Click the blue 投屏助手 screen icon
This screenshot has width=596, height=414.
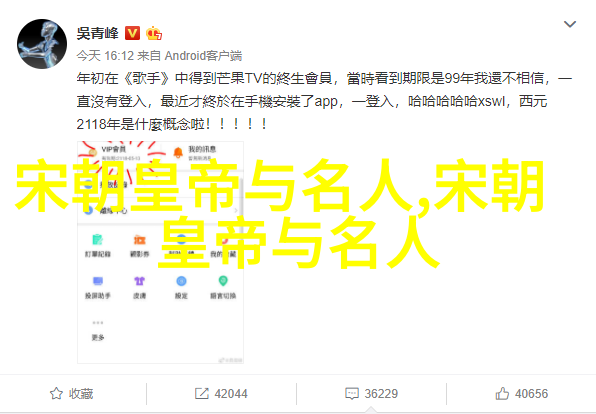pos(98,281)
